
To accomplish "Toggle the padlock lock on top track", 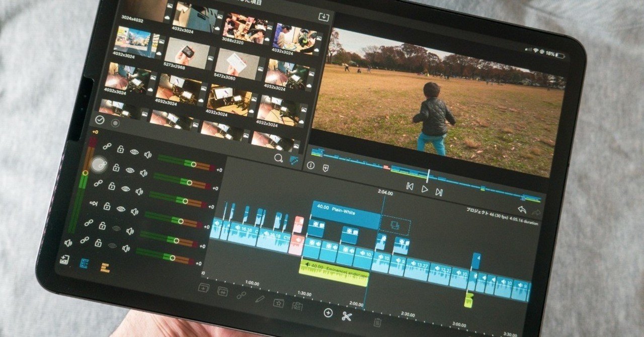I will (x=121, y=149).
